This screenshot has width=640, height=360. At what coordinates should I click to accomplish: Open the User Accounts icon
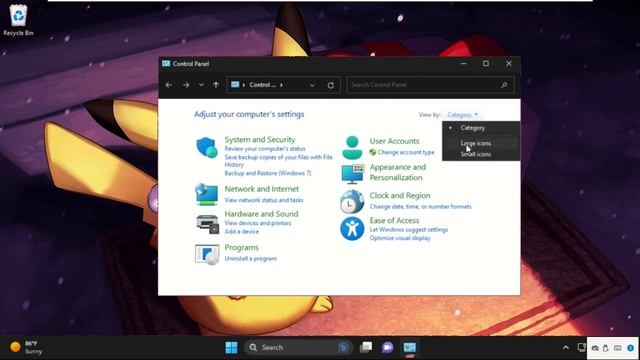[352, 147]
